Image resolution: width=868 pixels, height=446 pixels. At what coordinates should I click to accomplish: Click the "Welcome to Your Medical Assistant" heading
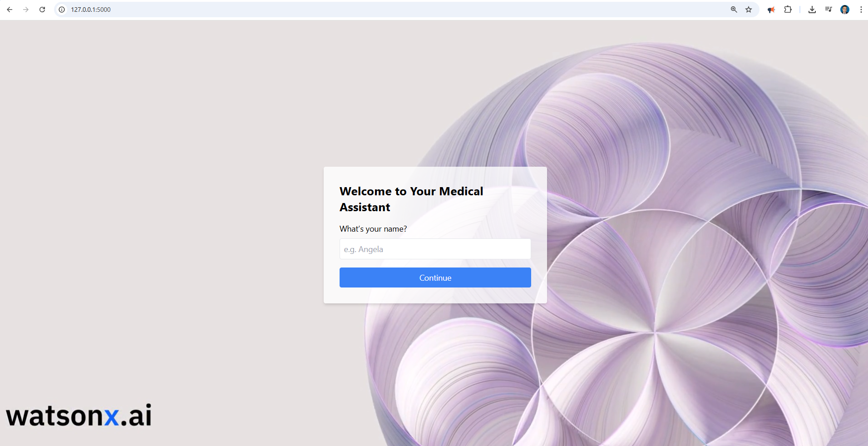(411, 199)
